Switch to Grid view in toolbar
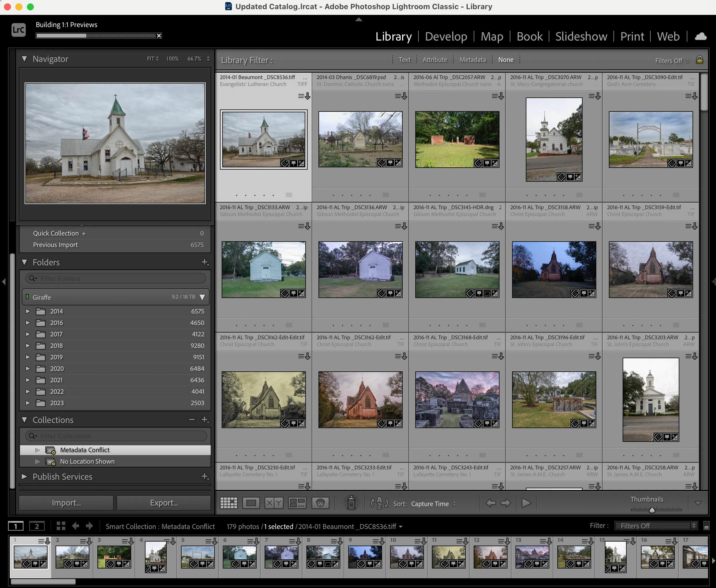 (229, 503)
